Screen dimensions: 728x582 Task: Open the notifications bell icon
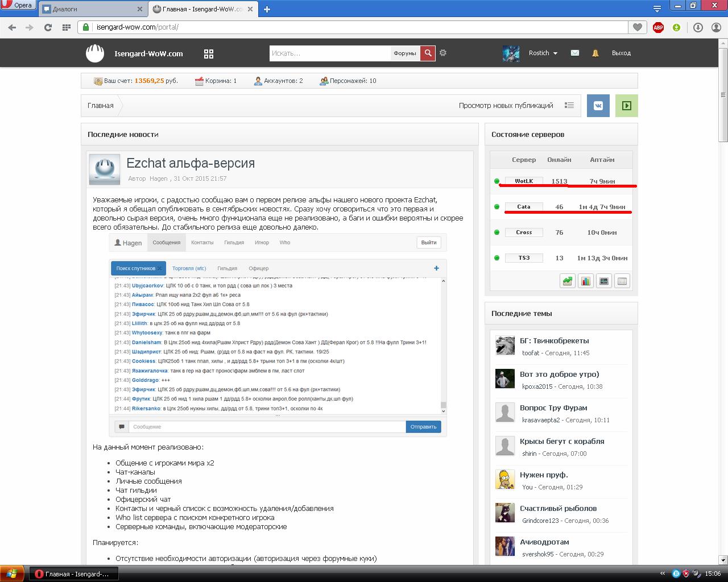[595, 53]
